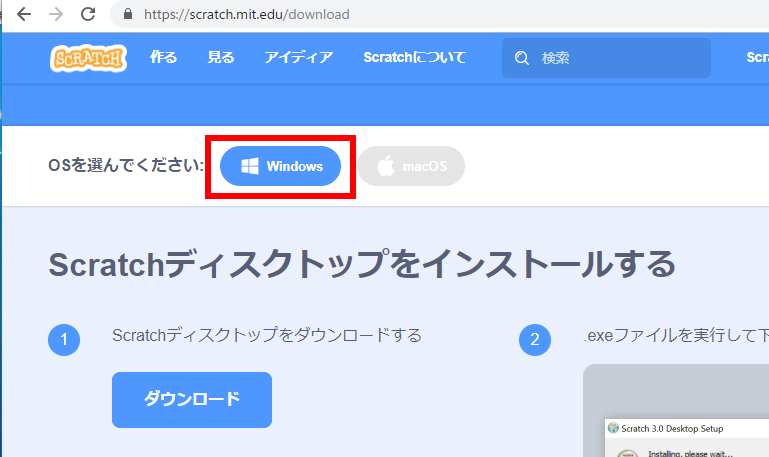Select the Windows OS button
Image resolution: width=769 pixels, height=457 pixels.
(281, 166)
